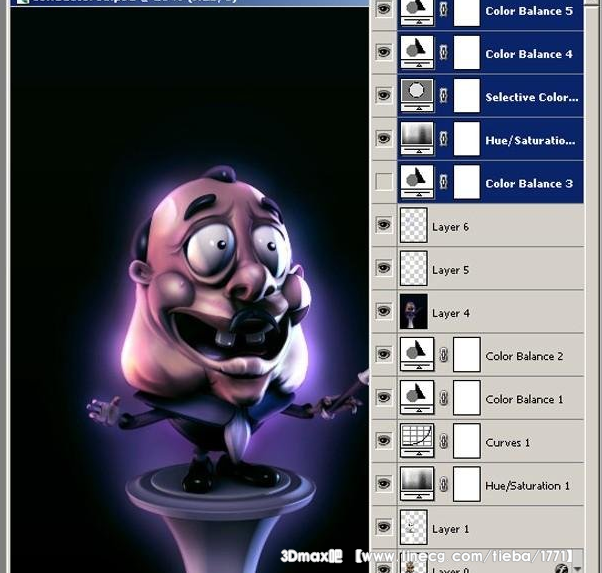
Task: Hide the Selective Color layer
Action: point(384,95)
